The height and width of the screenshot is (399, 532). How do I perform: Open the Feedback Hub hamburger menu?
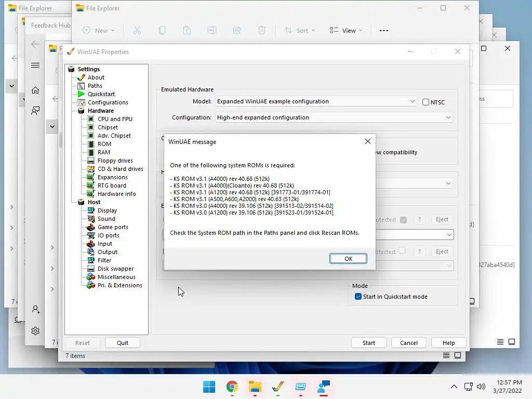point(35,65)
